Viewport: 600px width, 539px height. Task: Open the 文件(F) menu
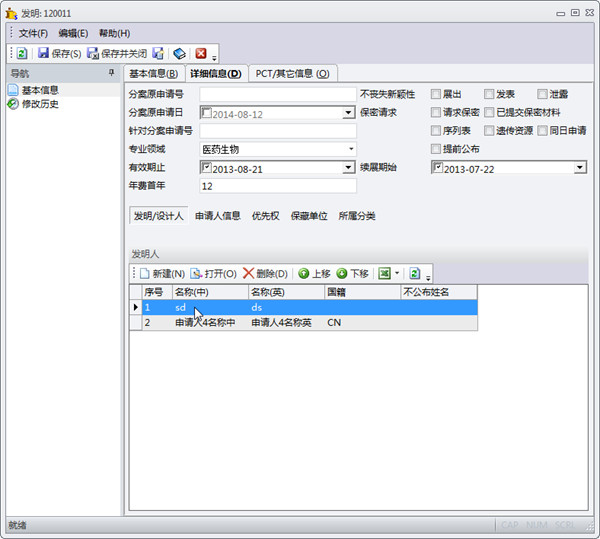(33, 33)
